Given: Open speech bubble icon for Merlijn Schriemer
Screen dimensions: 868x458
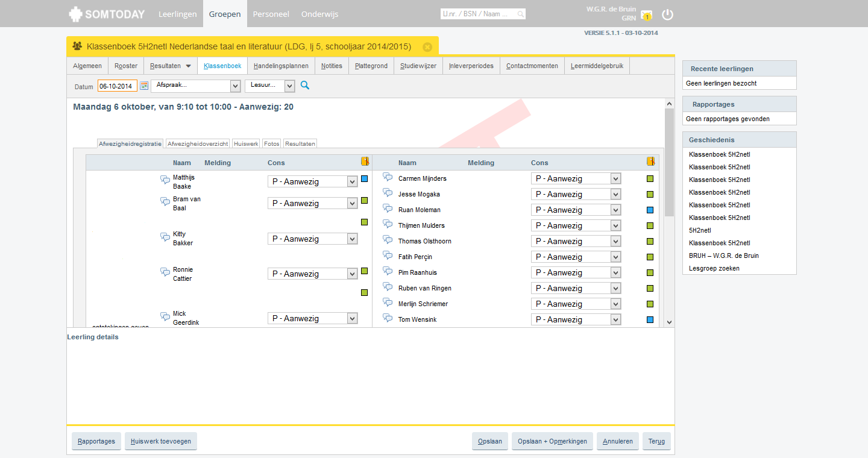Looking at the screenshot, I should (x=388, y=303).
